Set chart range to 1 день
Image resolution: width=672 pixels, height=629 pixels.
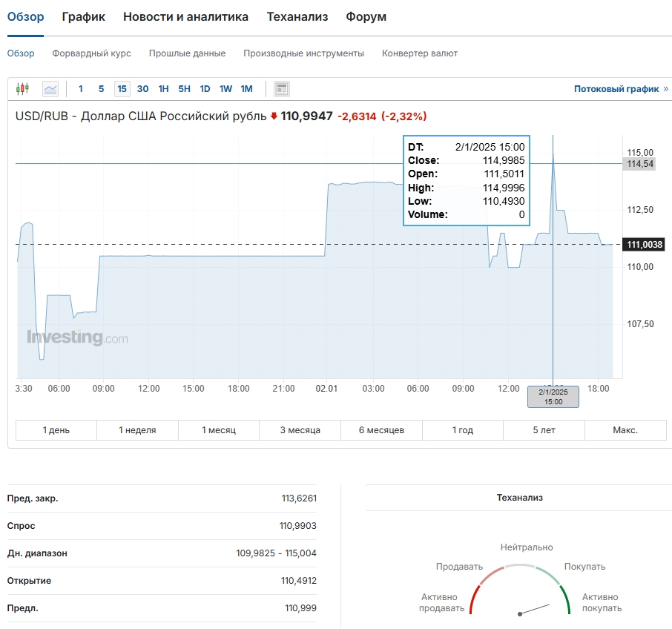[56, 429]
